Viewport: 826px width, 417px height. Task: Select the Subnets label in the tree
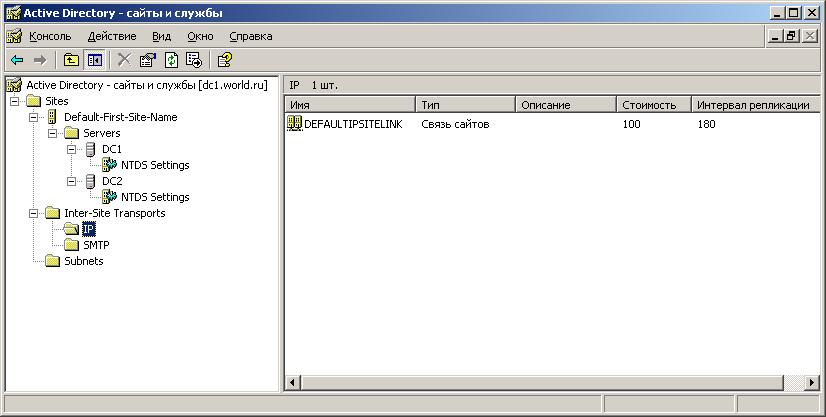(84, 261)
